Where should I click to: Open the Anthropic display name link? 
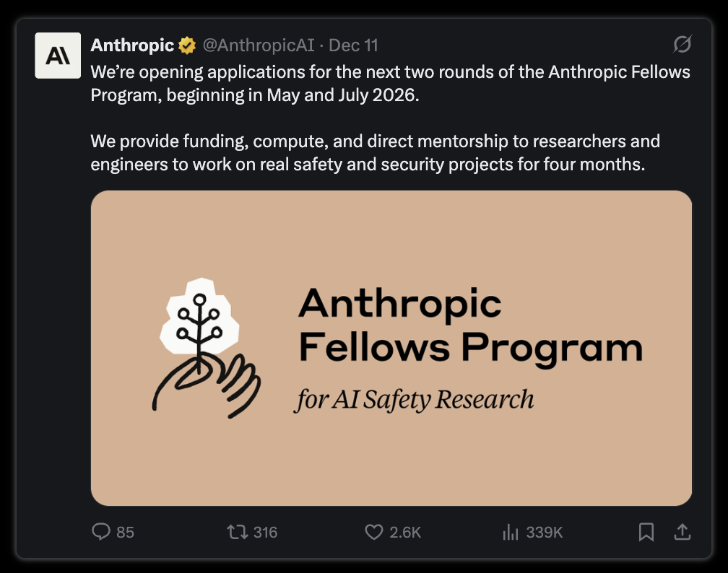132,45
